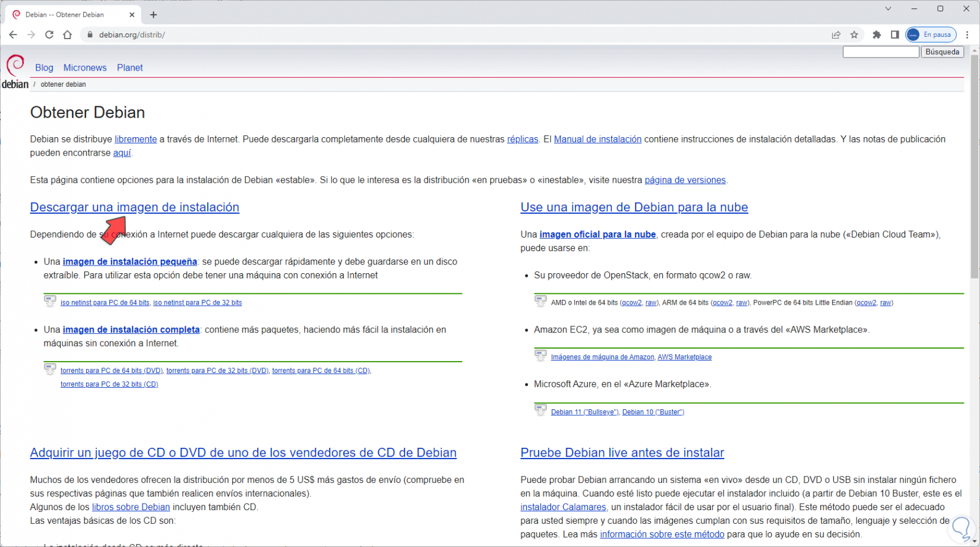Open the 'AWS Marketplace' link

[x=685, y=357]
